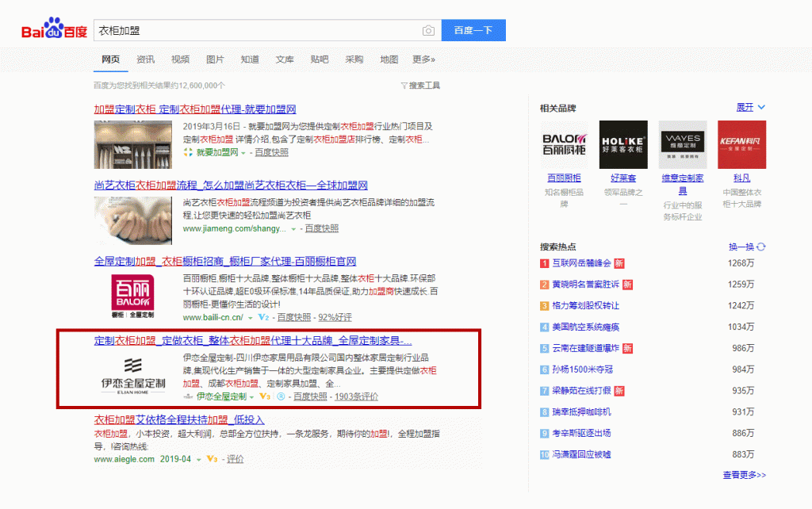Open hot search 瑞幸抵押咖啡机

tap(581, 412)
